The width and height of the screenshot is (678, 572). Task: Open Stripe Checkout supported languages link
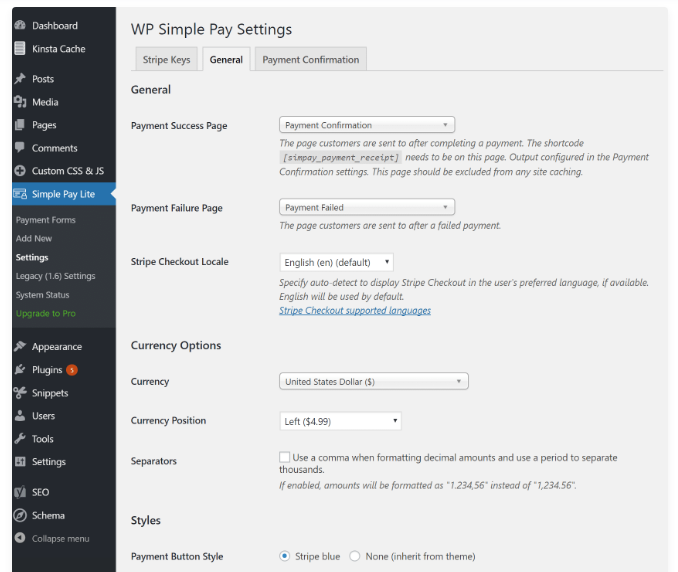click(x=355, y=310)
